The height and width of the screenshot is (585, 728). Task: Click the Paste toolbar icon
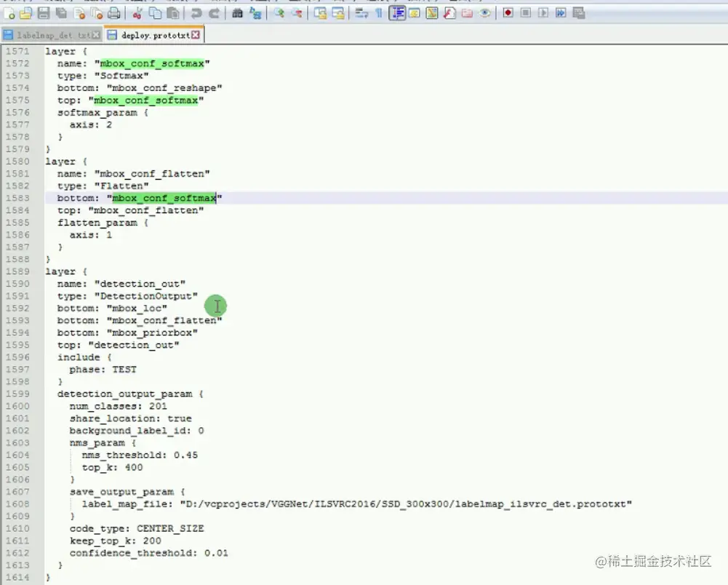pyautogui.click(x=172, y=14)
